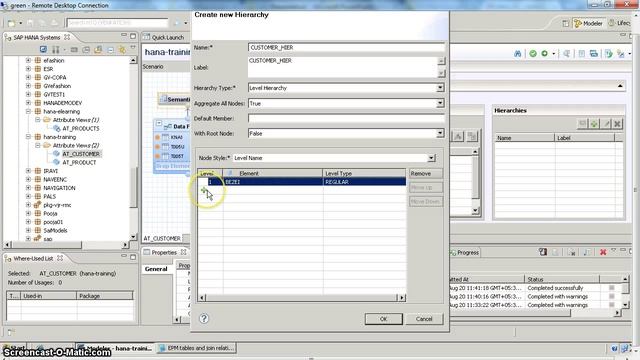Click the red X remove-all icon in job log
The image size is (640, 360).
click(x=603, y=252)
